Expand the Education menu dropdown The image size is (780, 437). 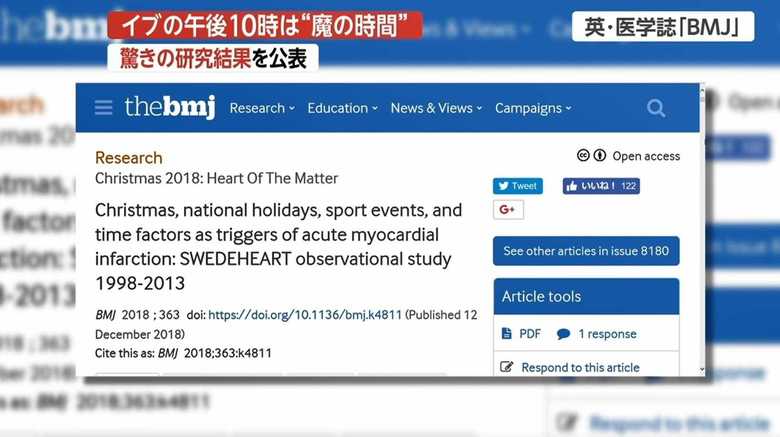[x=342, y=108]
